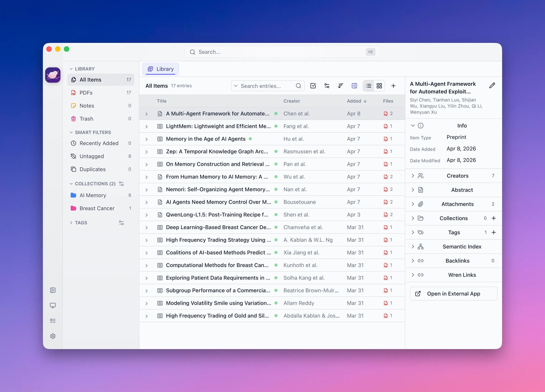Select PDFs in the library sidebar
Image resolution: width=545 pixels, height=392 pixels.
pos(101,93)
